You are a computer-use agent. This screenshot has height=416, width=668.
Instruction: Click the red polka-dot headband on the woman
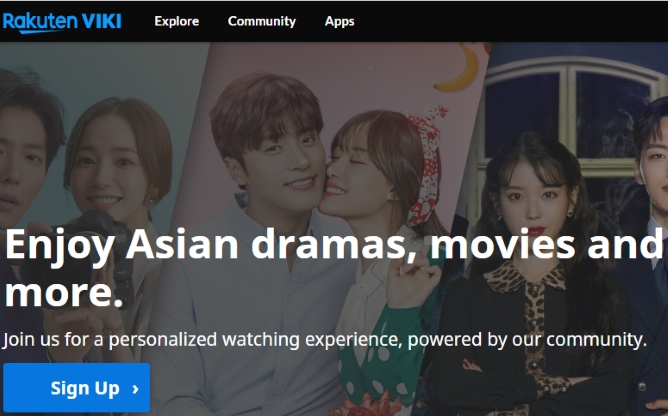pyautogui.click(x=426, y=166)
